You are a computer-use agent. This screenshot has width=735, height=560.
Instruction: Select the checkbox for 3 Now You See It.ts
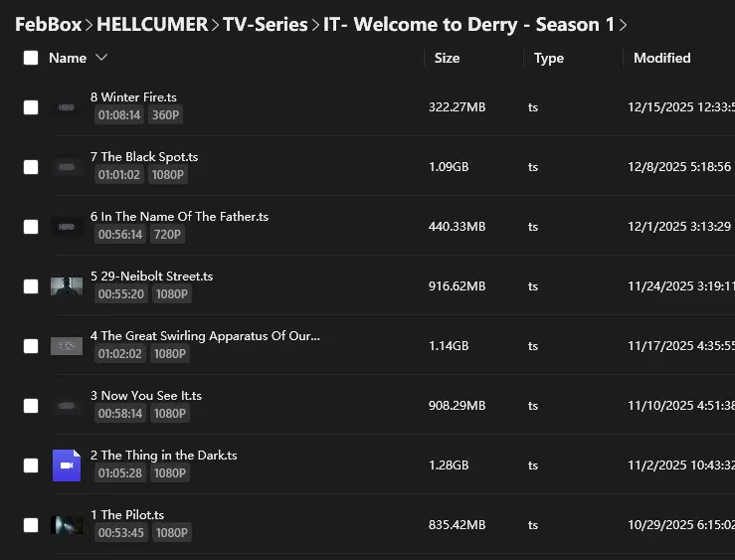[31, 406]
